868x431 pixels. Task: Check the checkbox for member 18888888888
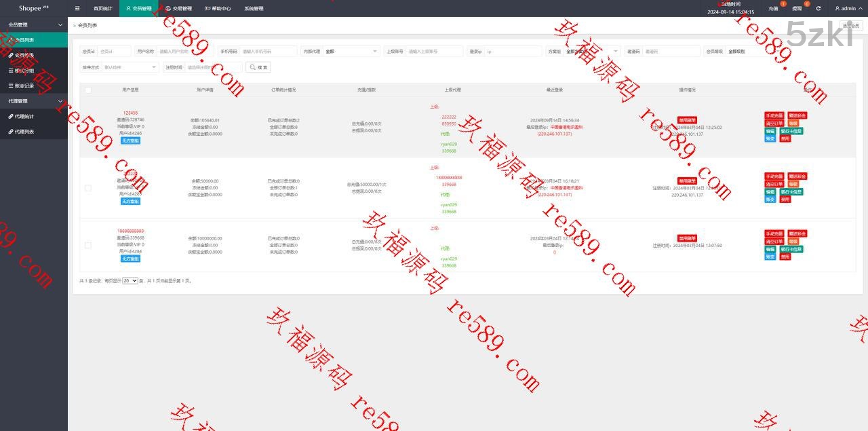pos(87,245)
